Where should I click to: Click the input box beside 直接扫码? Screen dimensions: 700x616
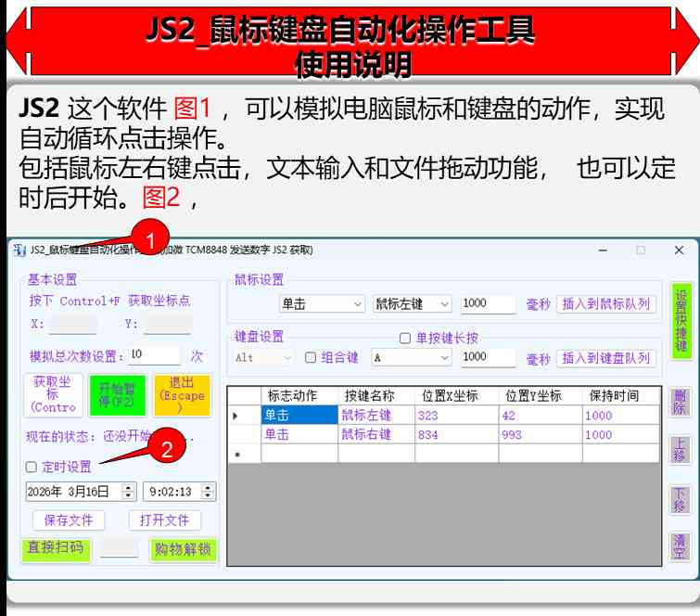tap(119, 547)
